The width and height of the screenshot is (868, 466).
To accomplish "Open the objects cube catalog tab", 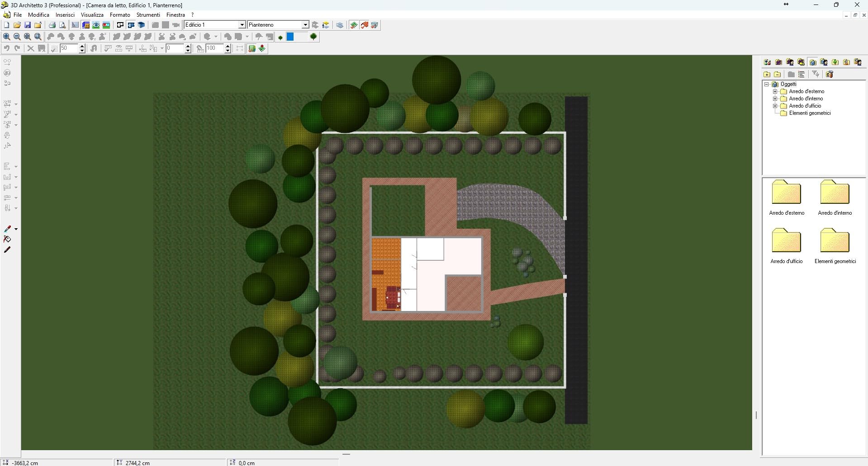I will (813, 62).
